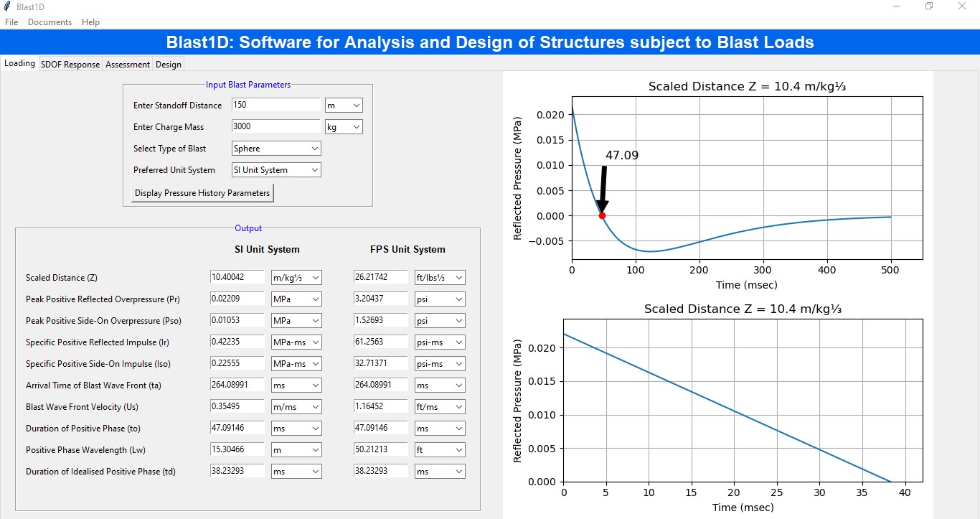Click the Charge Mass input field
Viewport: 980px width, 519px height.
tap(275, 126)
